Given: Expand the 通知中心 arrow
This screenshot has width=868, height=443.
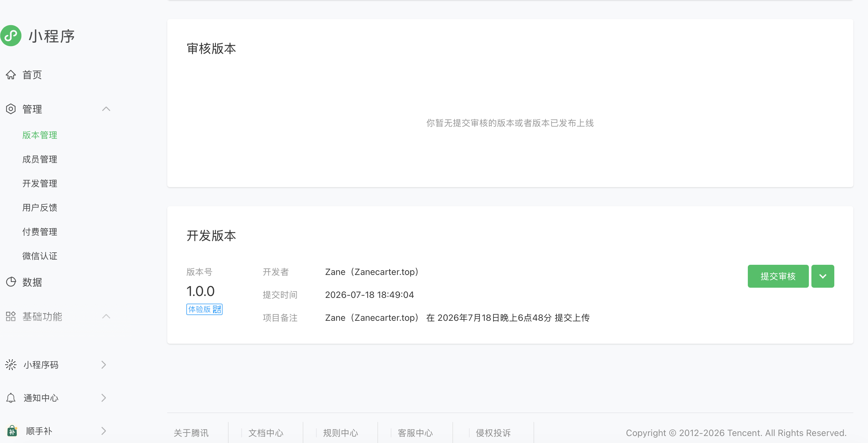Looking at the screenshot, I should tap(104, 398).
